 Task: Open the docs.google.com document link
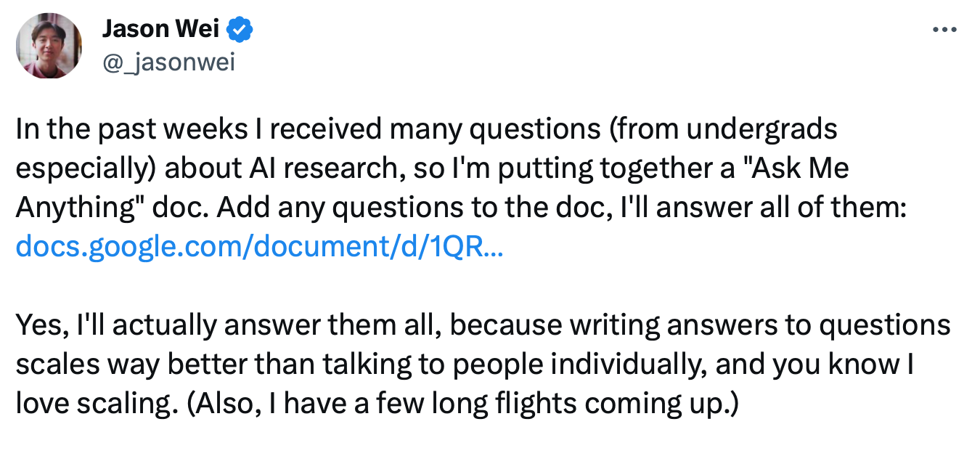[x=259, y=248]
